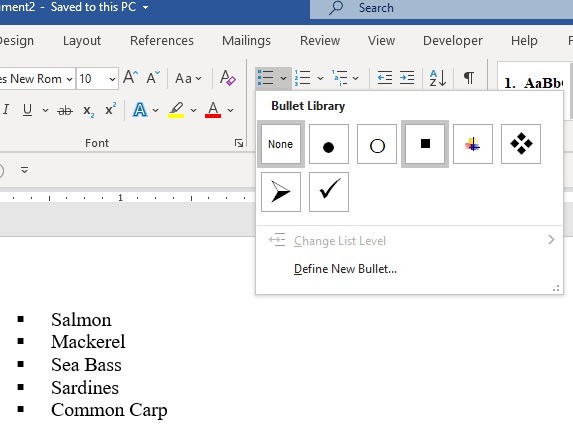Apply red Font Color
This screenshot has height=430, width=573.
point(213,110)
